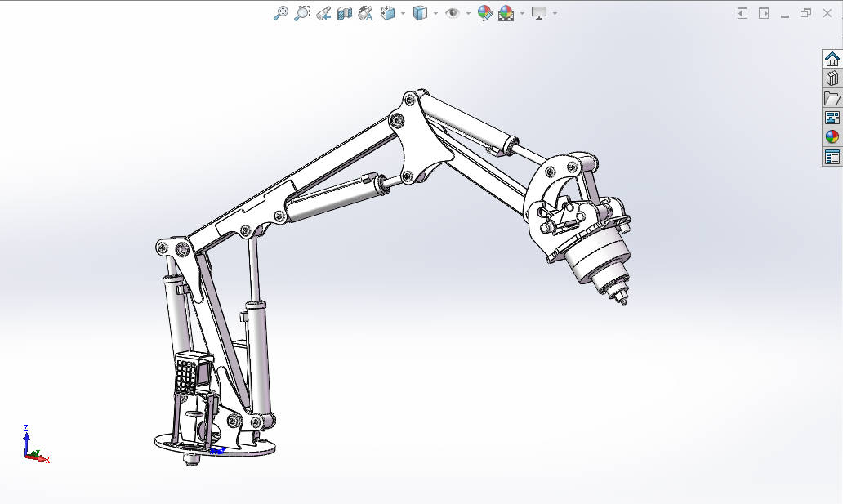Open the Edit Appearance tool
Screen dimensions: 843x504
click(485, 13)
